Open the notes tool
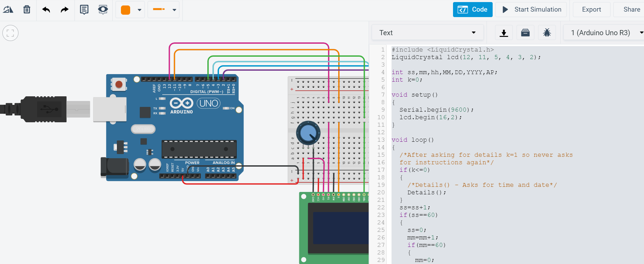644x264 pixels. tap(84, 10)
